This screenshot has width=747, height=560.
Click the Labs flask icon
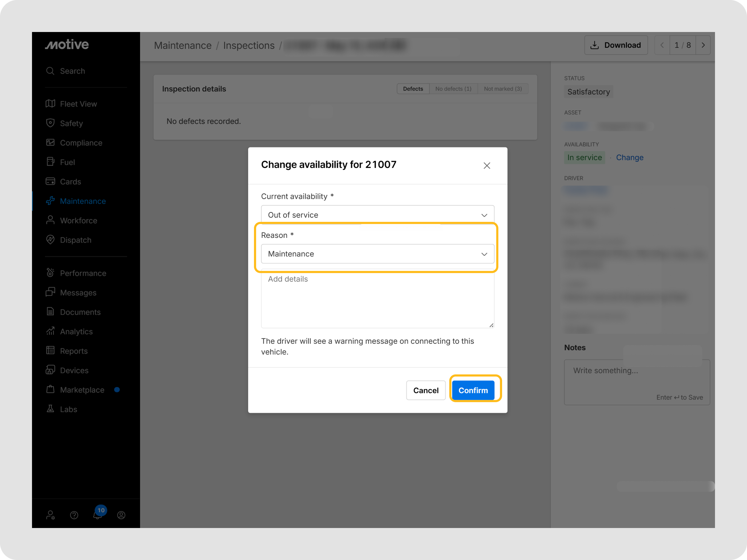(x=50, y=409)
